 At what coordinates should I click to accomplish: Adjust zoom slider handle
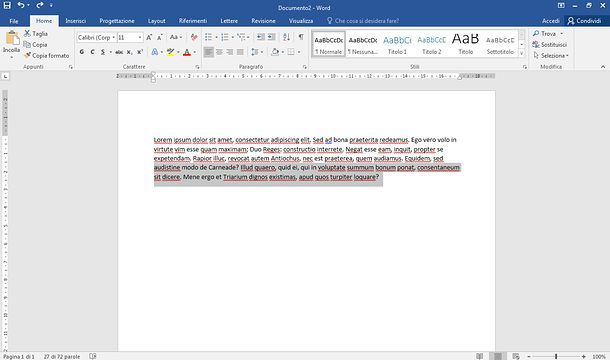pos(556,356)
